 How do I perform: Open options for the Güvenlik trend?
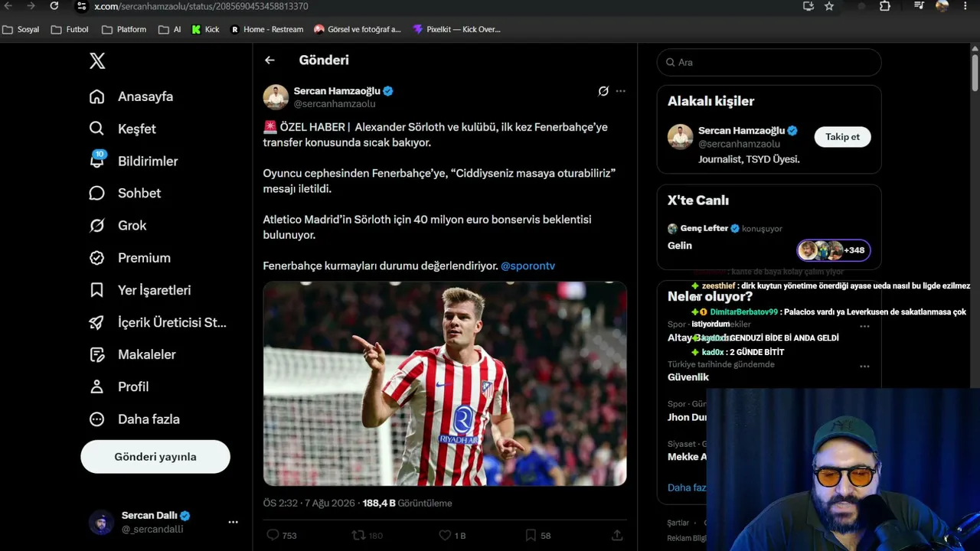point(864,367)
